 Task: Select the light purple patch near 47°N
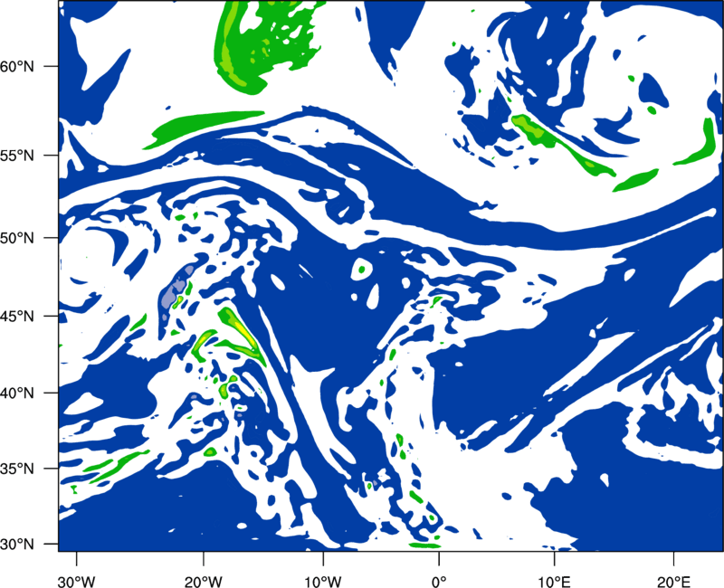(176, 290)
